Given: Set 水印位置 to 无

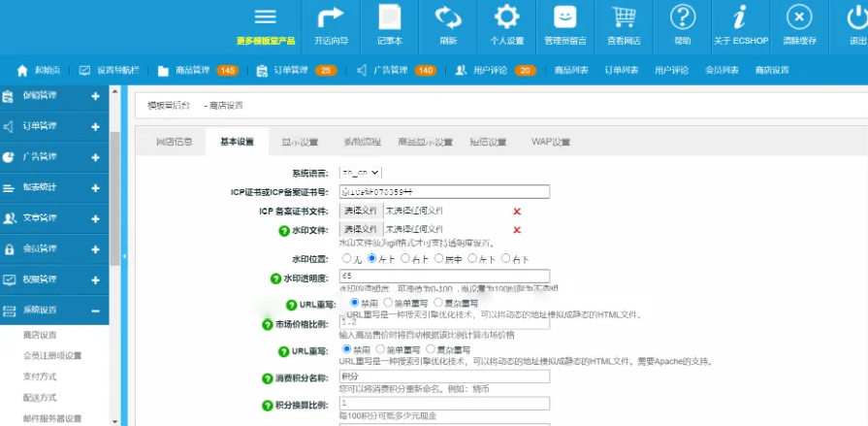Looking at the screenshot, I should tap(346, 258).
